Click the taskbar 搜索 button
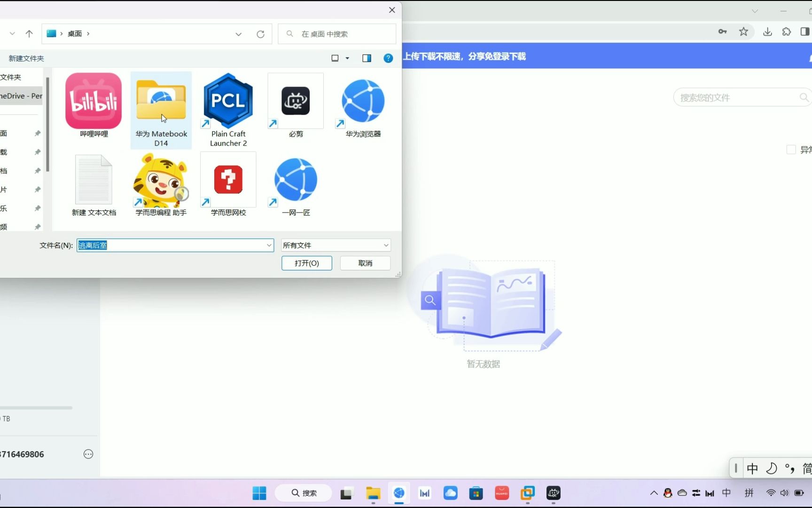Viewport: 812px width, 508px height. [x=304, y=493]
